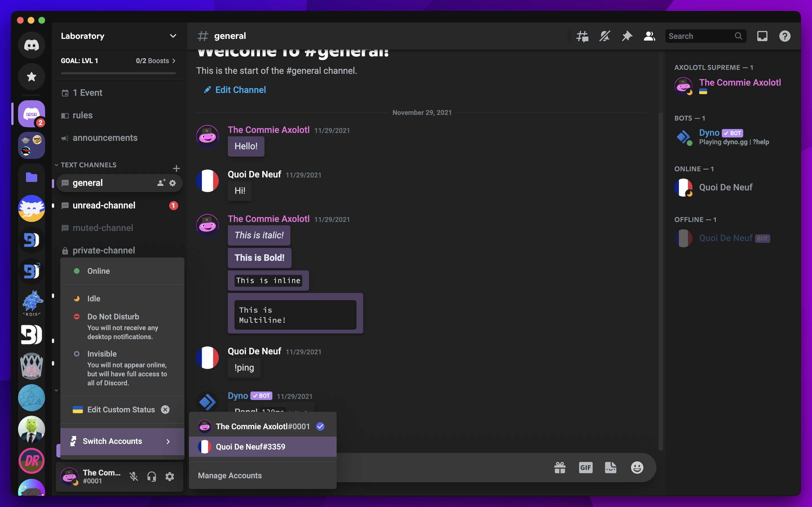Create a new text channel
The image size is (812, 507).
(x=176, y=168)
